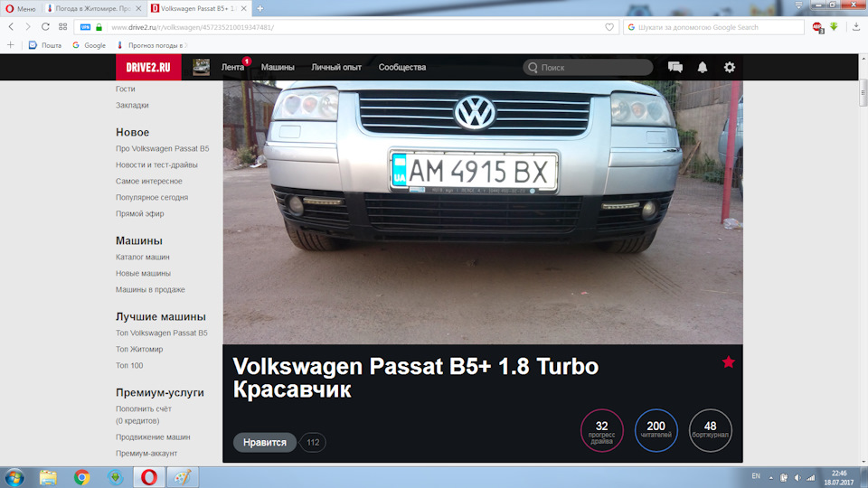Toggle the red favorite star

[x=729, y=362]
